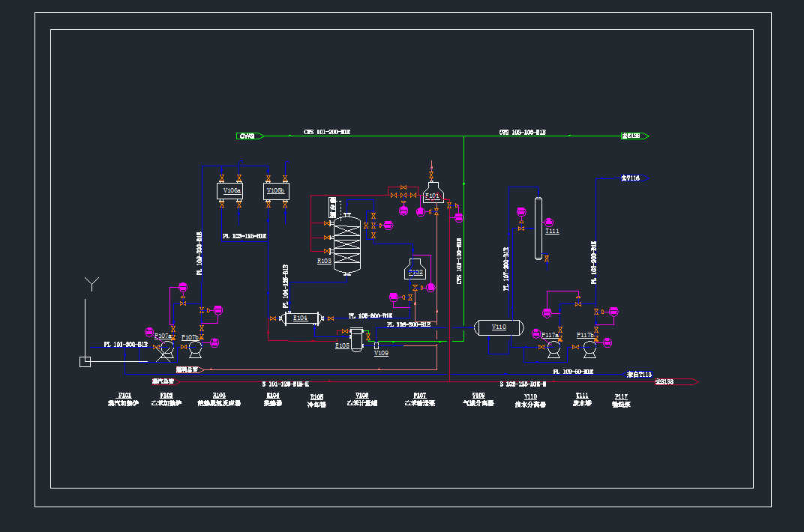The height and width of the screenshot is (532, 804).
Task: Click the 去T116 outlet arrow tag
Action: coord(634,178)
